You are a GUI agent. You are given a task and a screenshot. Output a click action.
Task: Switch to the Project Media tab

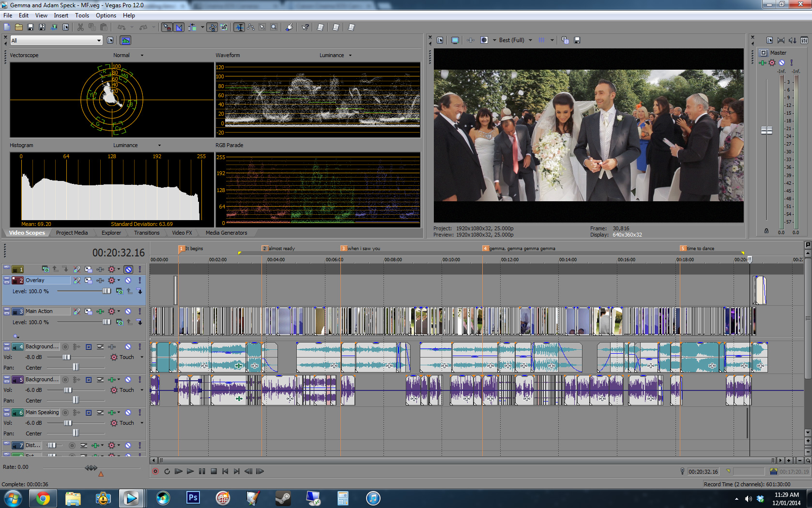(x=72, y=233)
